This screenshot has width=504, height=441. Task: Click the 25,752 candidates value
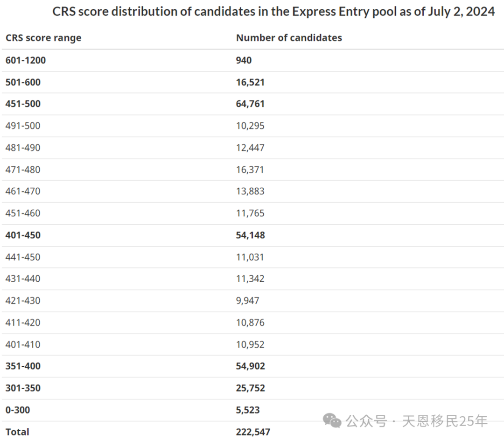250,388
